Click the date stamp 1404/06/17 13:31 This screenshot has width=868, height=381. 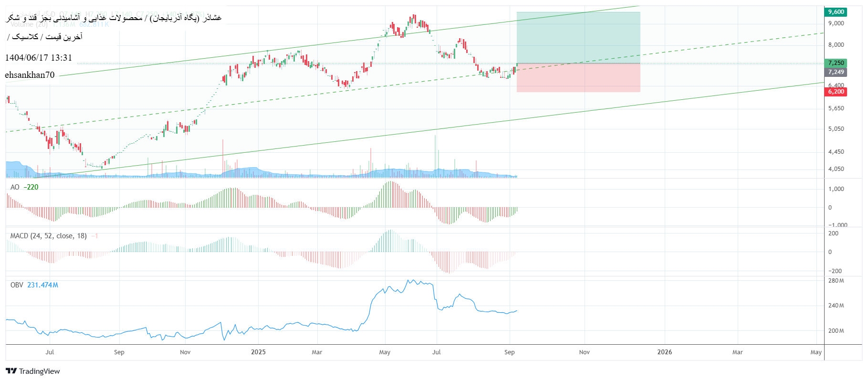point(39,58)
